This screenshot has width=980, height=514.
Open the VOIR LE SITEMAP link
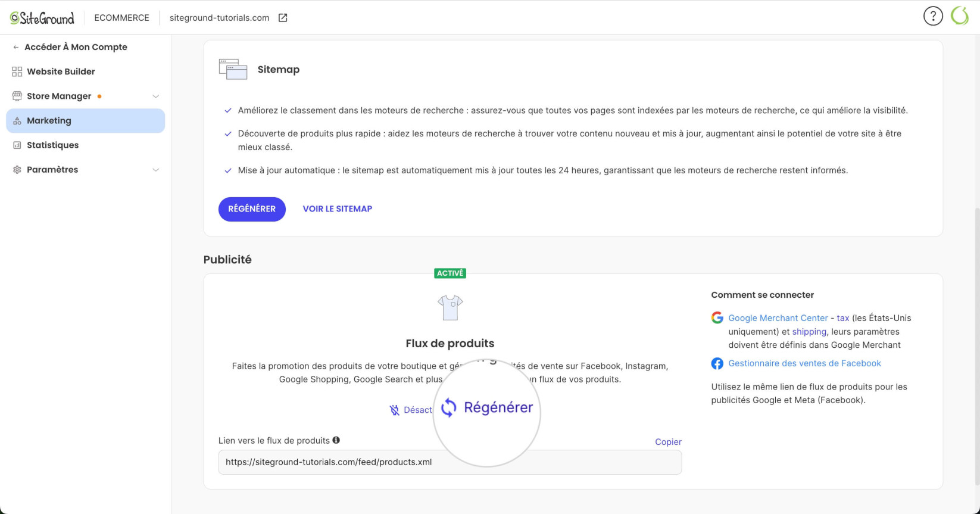(x=338, y=209)
